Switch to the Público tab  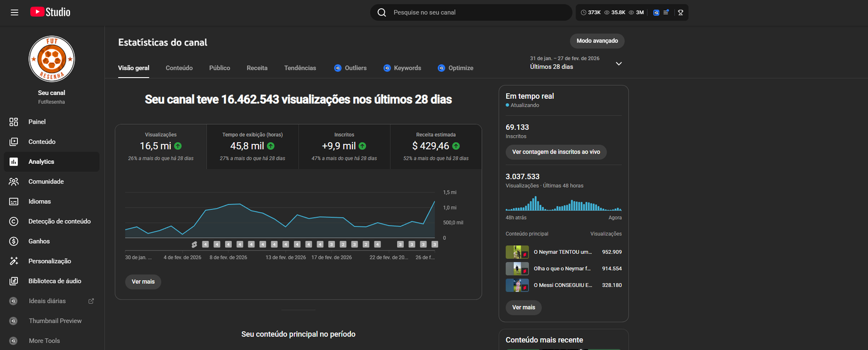tap(220, 68)
